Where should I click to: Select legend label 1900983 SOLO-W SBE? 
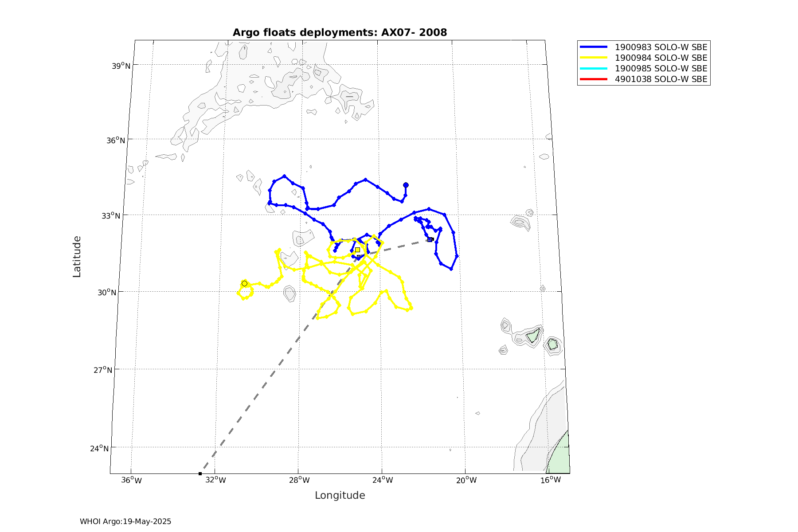click(x=661, y=47)
